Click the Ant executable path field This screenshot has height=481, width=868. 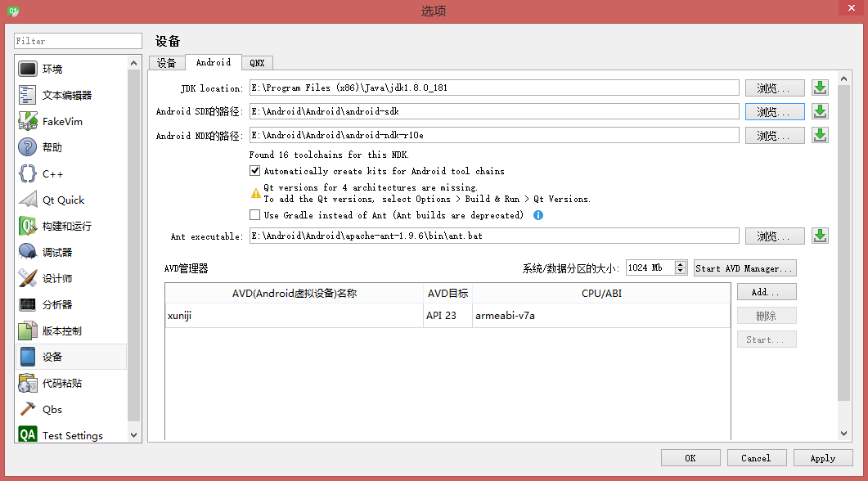(x=494, y=236)
